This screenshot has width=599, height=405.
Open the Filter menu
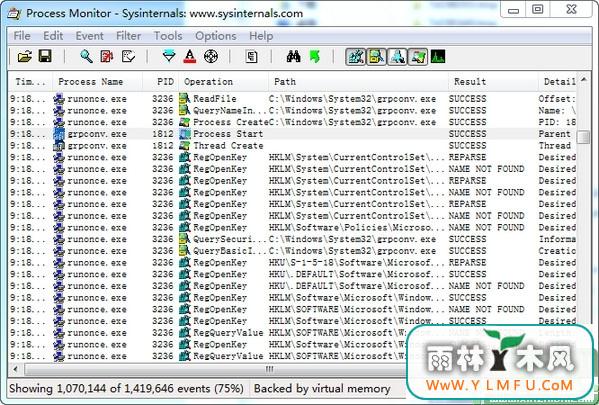click(128, 36)
